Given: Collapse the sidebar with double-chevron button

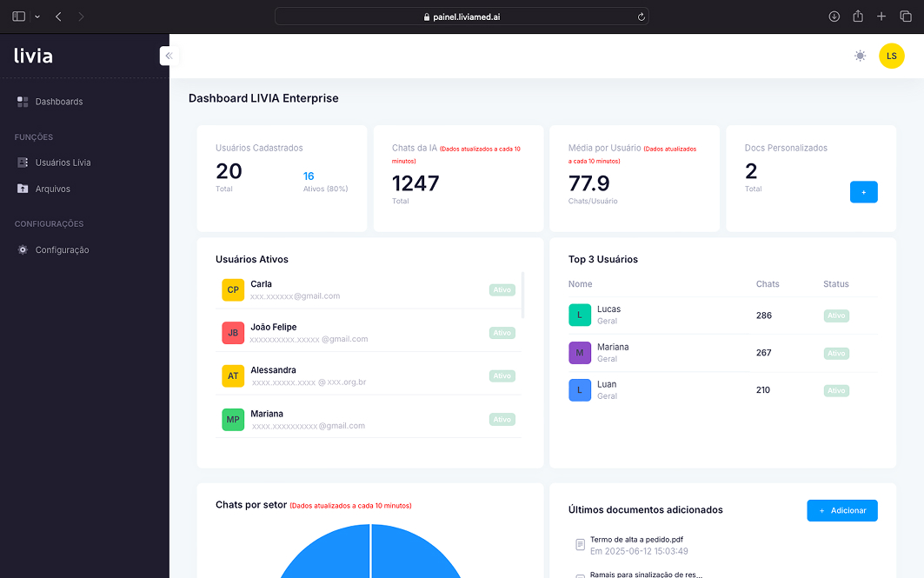Looking at the screenshot, I should coord(169,56).
